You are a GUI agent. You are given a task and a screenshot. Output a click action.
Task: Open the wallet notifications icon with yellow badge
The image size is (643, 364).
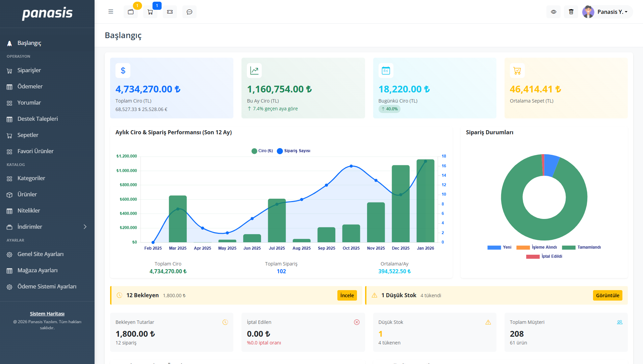pos(131,11)
